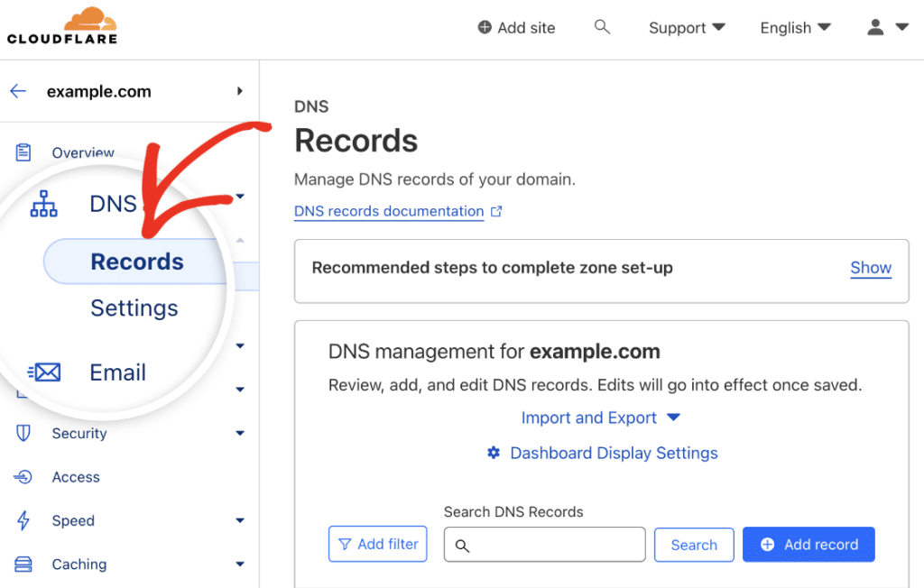Open Settings under DNS
Viewport: 924px width, 588px height.
point(134,308)
